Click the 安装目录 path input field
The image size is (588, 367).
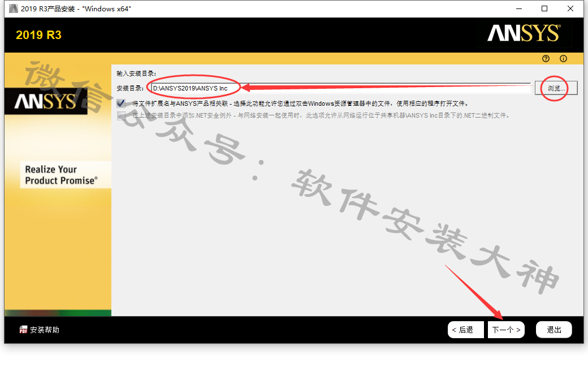(341, 88)
